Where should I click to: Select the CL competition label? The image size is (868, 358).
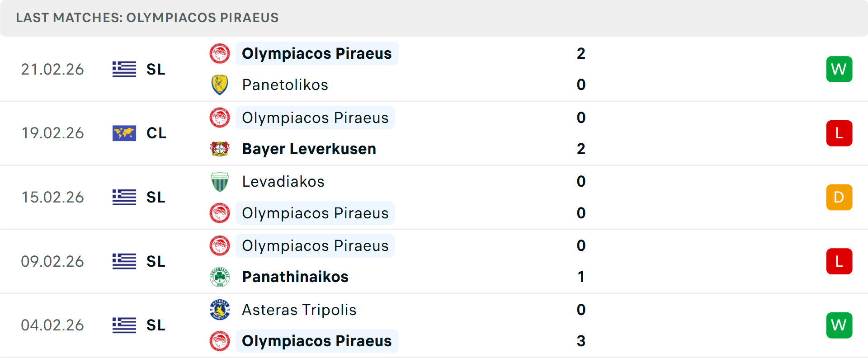pyautogui.click(x=156, y=133)
